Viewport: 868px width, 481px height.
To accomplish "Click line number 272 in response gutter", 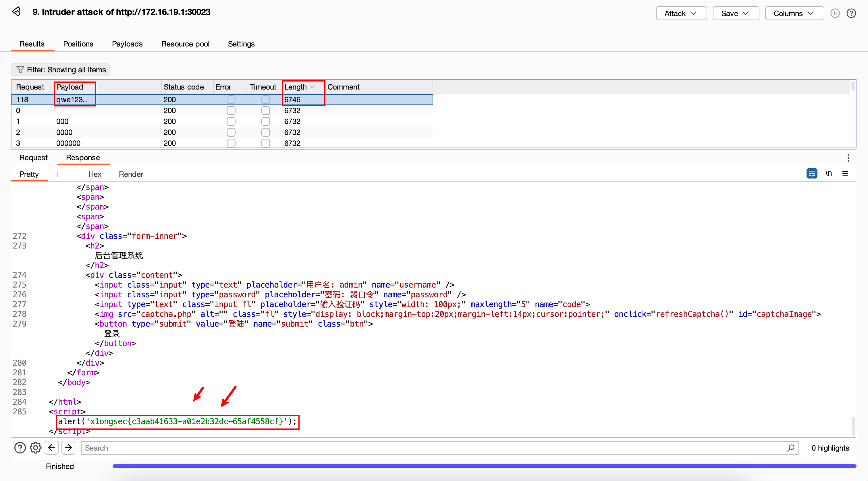I will (x=20, y=236).
